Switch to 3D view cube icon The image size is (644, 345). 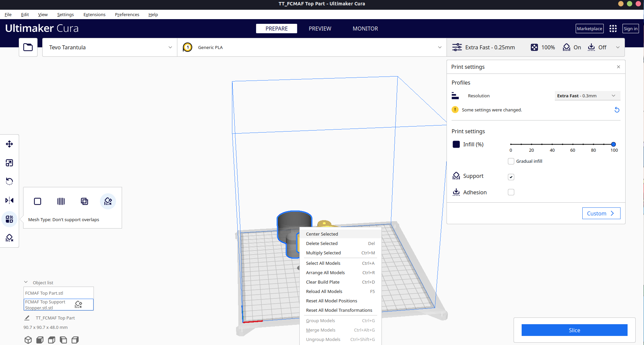(x=28, y=340)
